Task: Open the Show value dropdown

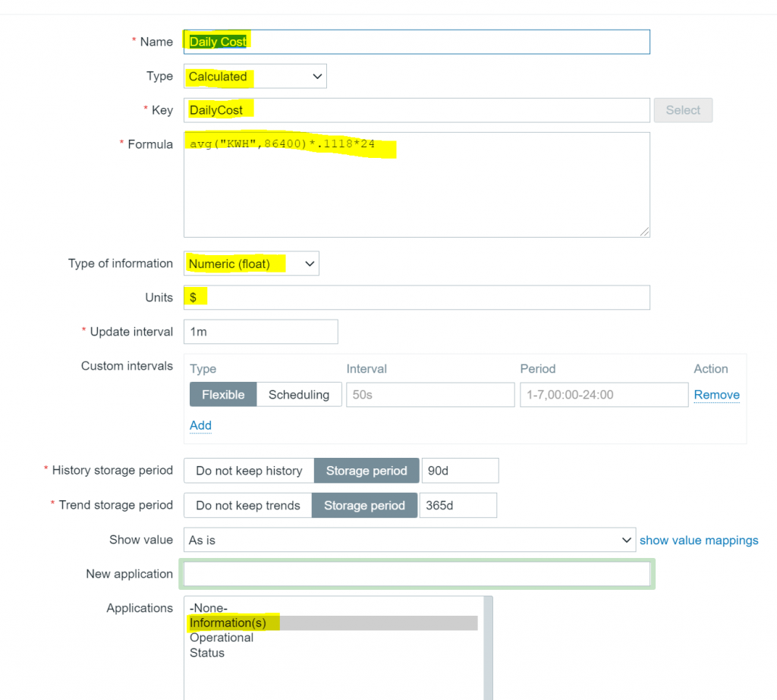Action: tap(410, 540)
